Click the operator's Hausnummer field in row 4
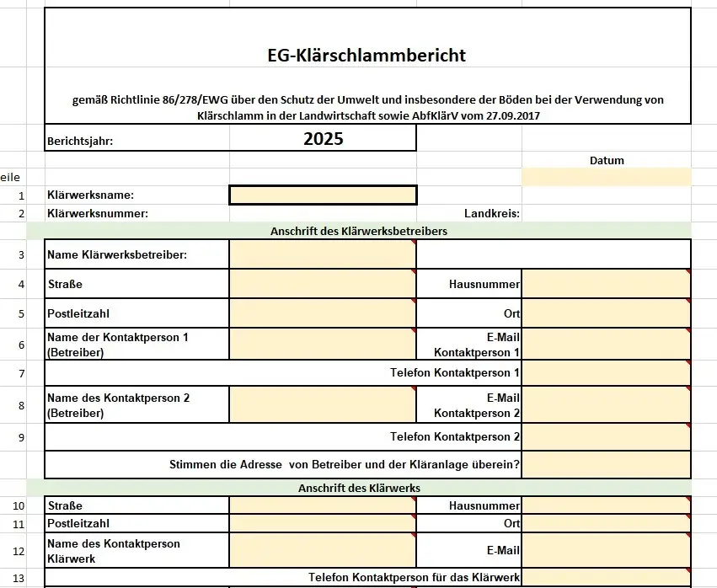This screenshot has width=717, height=588. coord(606,284)
